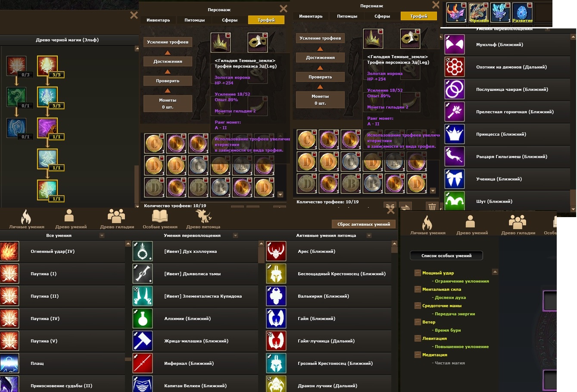Select the Огненный удар(IV) skill icon
Screen dimensions: 577x392
tap(9, 252)
